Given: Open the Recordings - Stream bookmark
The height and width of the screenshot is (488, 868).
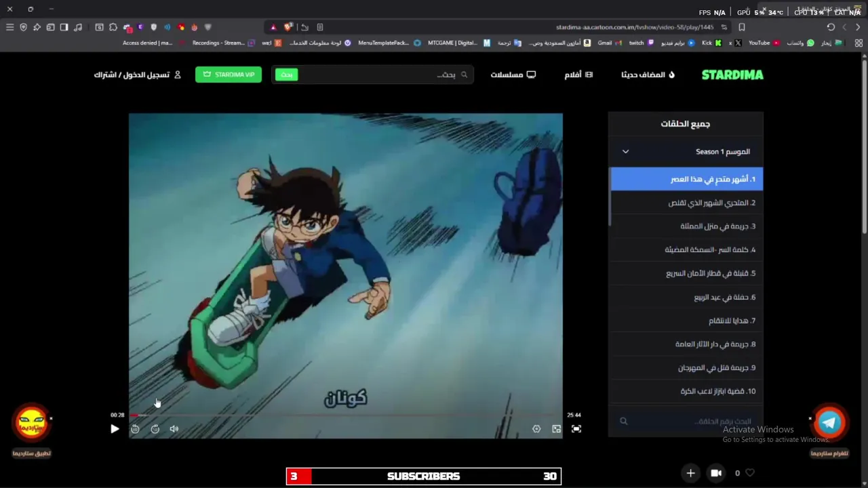Looking at the screenshot, I should (223, 43).
